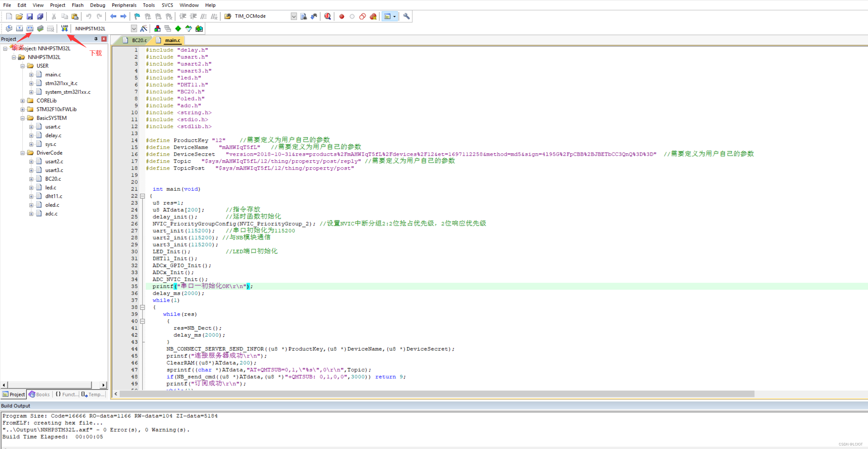Select dht11.c in the project tree
868x449 pixels.
(x=54, y=196)
